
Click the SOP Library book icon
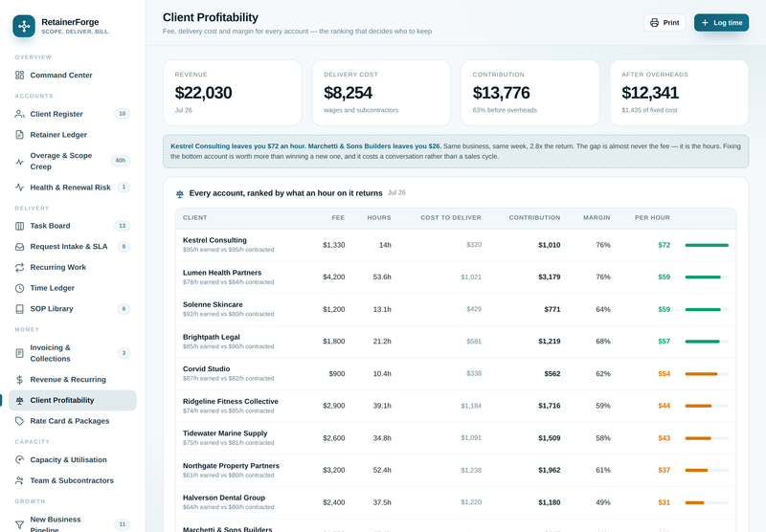pyautogui.click(x=19, y=309)
